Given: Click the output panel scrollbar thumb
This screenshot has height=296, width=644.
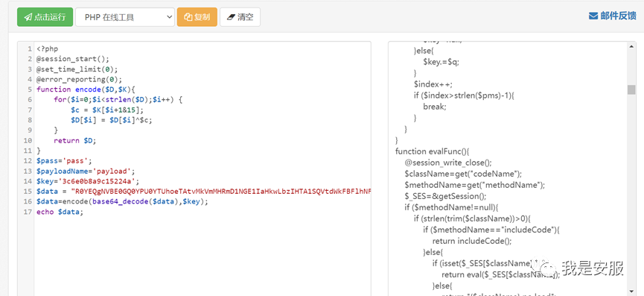Looking at the screenshot, I should [x=631, y=89].
